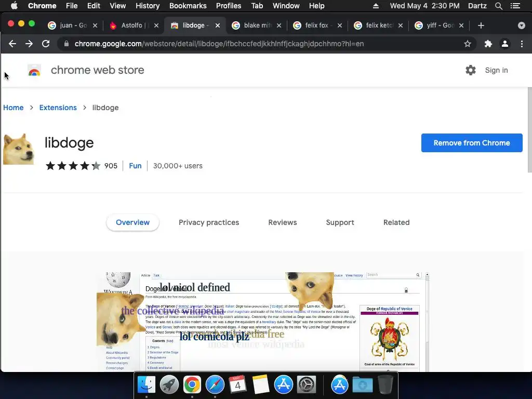Close the Astolfo tab
Image resolution: width=532 pixels, height=399 pixels.
point(156,25)
